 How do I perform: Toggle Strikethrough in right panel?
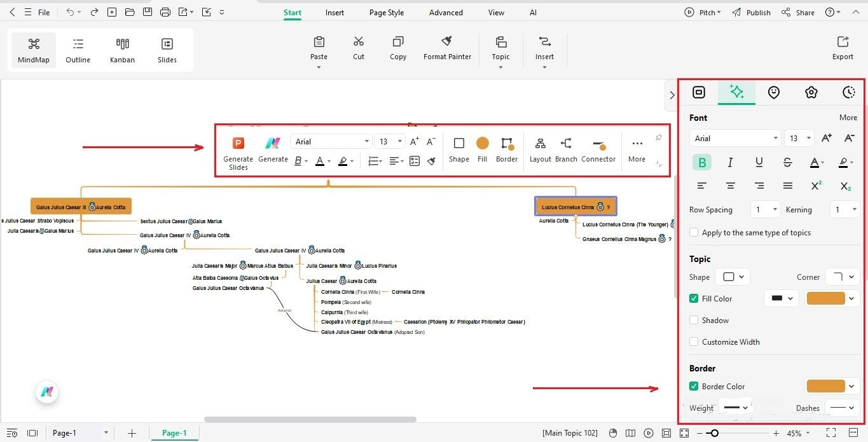pos(787,163)
